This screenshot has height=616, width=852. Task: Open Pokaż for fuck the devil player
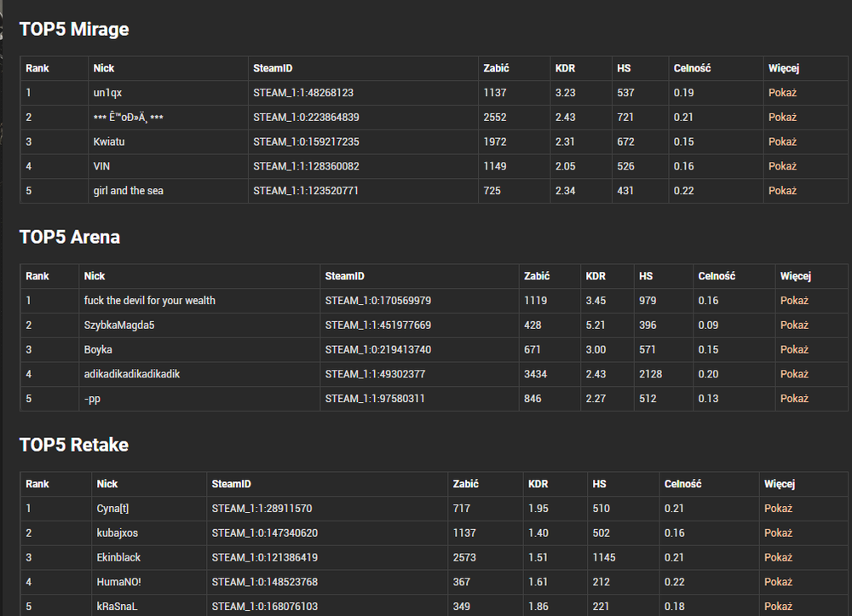coord(794,301)
